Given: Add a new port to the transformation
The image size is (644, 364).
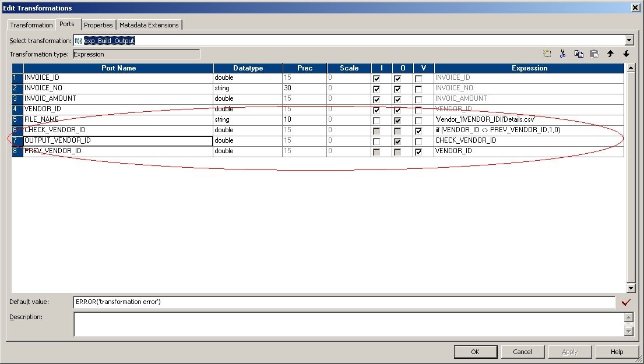Looking at the screenshot, I should 546,54.
